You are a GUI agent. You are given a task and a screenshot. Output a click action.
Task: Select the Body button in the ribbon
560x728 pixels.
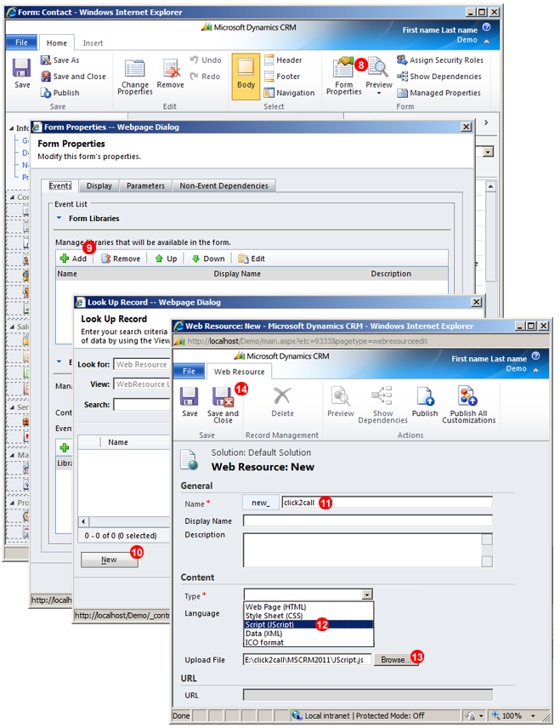[246, 75]
